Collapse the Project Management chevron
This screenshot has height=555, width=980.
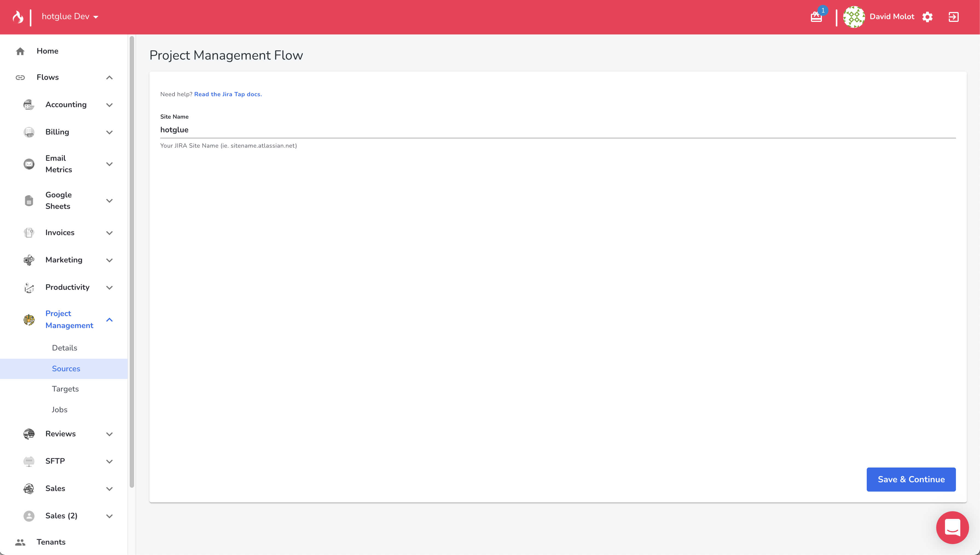(109, 319)
